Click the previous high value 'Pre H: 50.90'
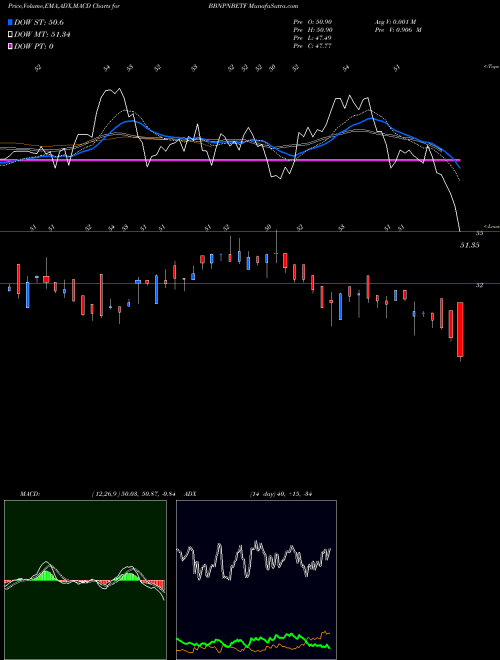This screenshot has height=660, width=500. [313, 30]
